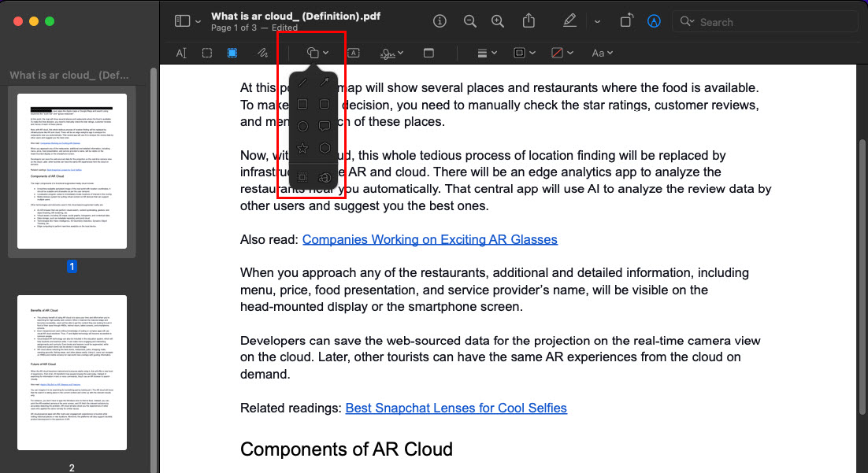
Task: Open Companies Working on Exciting AR Glasses link
Action: tap(429, 239)
